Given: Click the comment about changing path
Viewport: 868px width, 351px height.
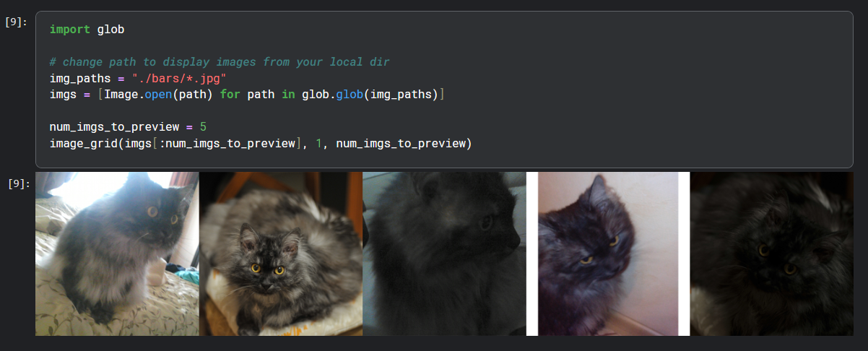Looking at the screenshot, I should tap(220, 62).
